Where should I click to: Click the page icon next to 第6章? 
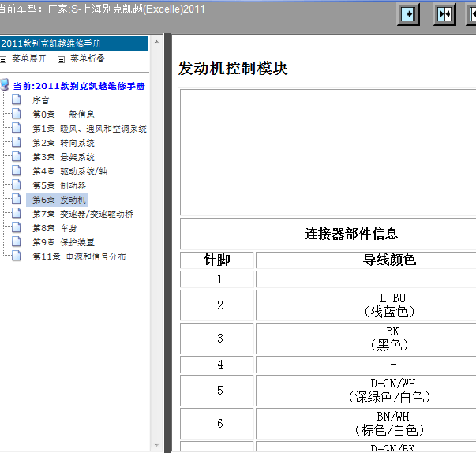pos(17,199)
